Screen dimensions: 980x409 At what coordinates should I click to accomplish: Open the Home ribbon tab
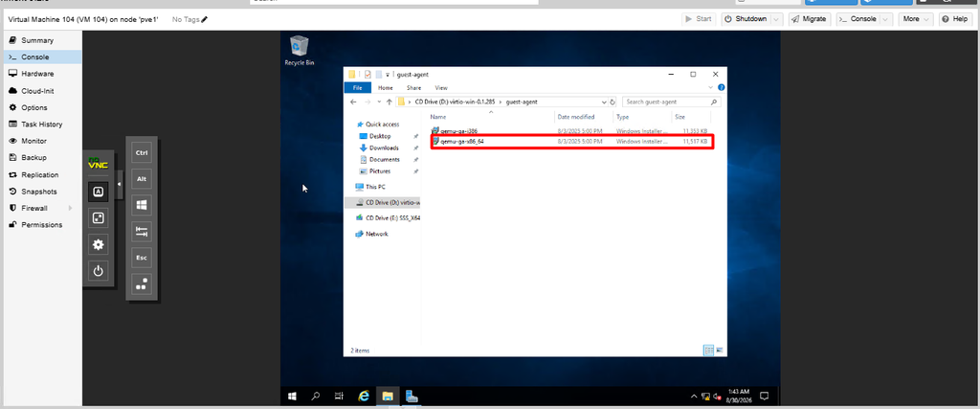[x=386, y=88]
